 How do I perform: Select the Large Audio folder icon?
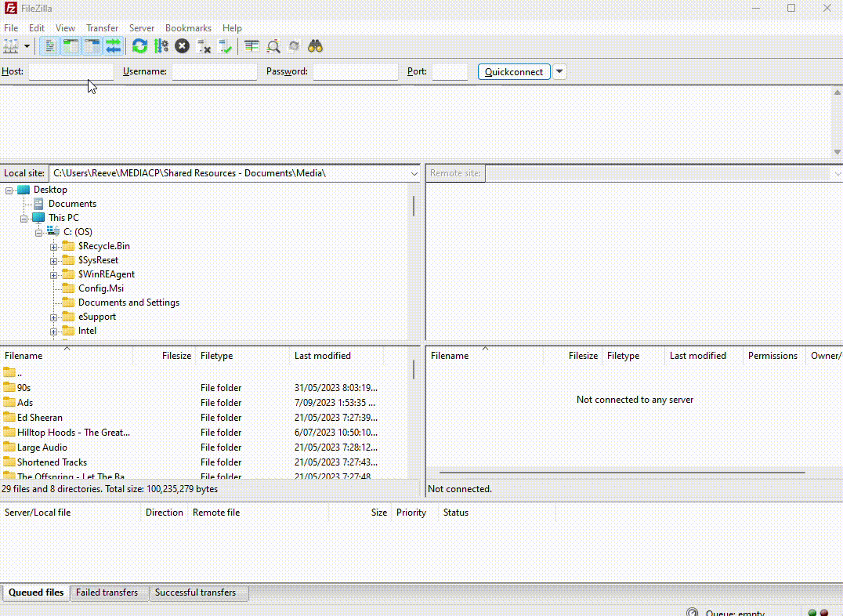coord(9,447)
